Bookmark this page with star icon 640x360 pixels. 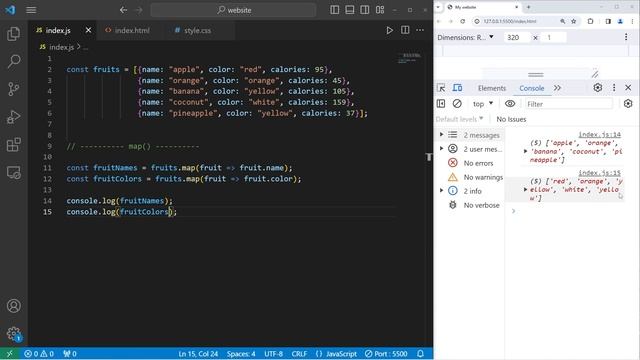point(573,21)
